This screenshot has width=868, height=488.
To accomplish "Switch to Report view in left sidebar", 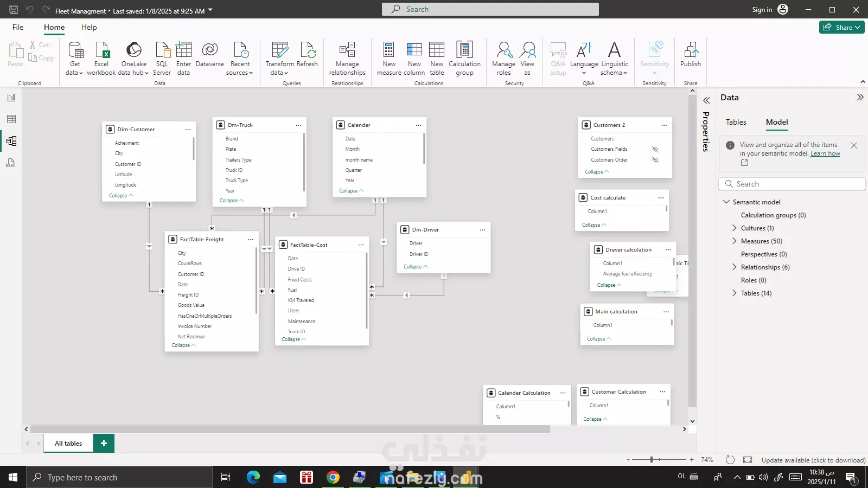I will (11, 98).
